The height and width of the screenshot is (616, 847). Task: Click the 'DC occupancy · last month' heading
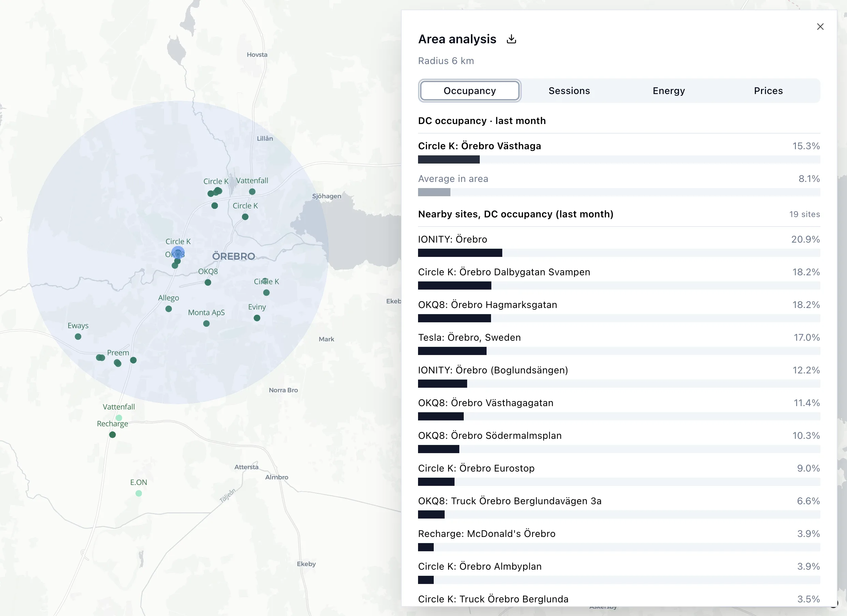point(482,121)
